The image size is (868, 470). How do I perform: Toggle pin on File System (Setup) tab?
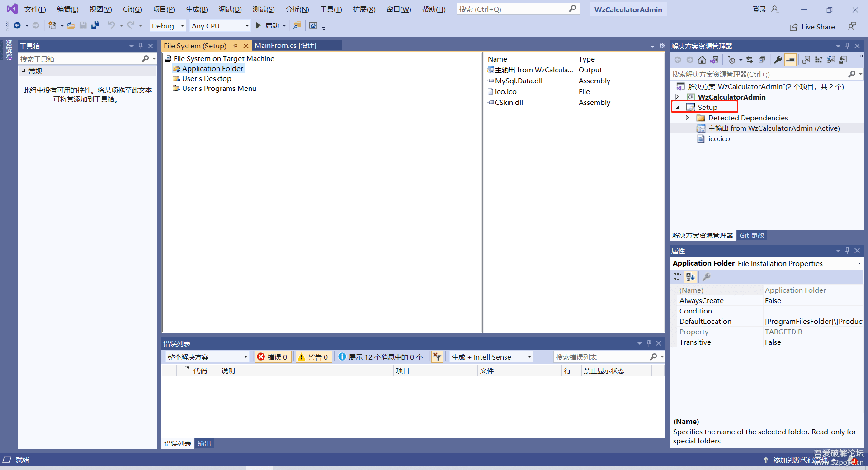coord(235,46)
